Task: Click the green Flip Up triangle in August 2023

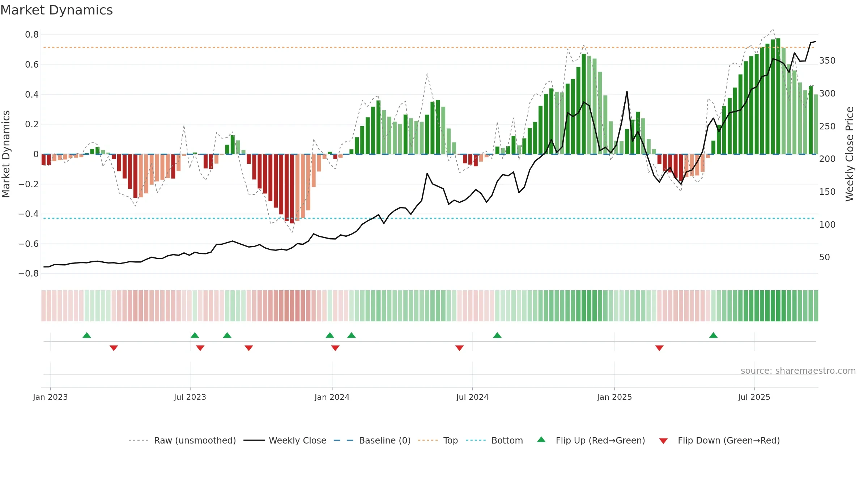Action: [227, 335]
